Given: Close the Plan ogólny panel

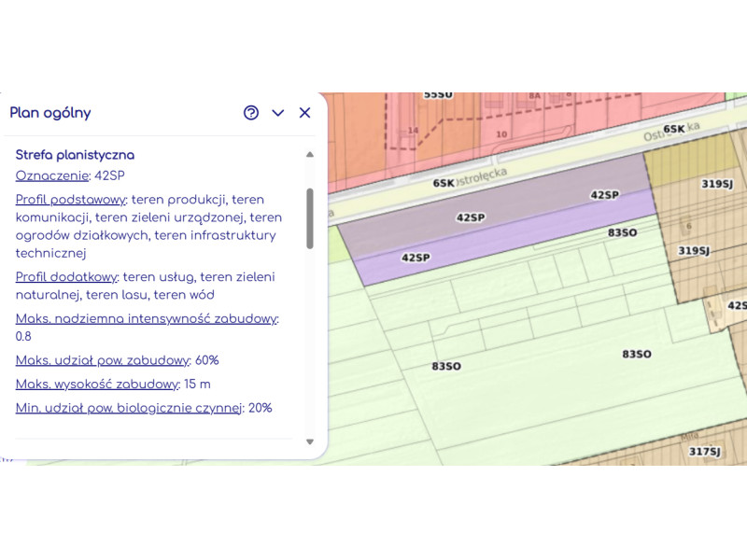Looking at the screenshot, I should [305, 113].
